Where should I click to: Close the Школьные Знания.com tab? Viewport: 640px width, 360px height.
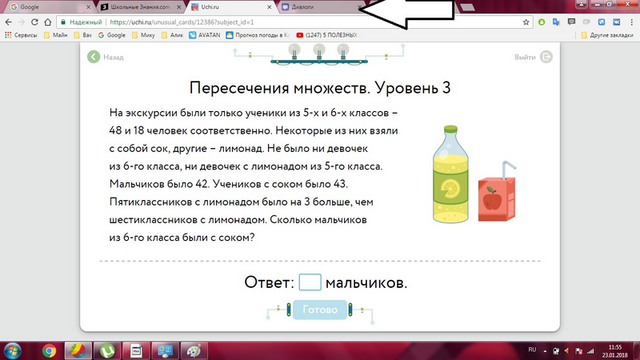pos(179,7)
